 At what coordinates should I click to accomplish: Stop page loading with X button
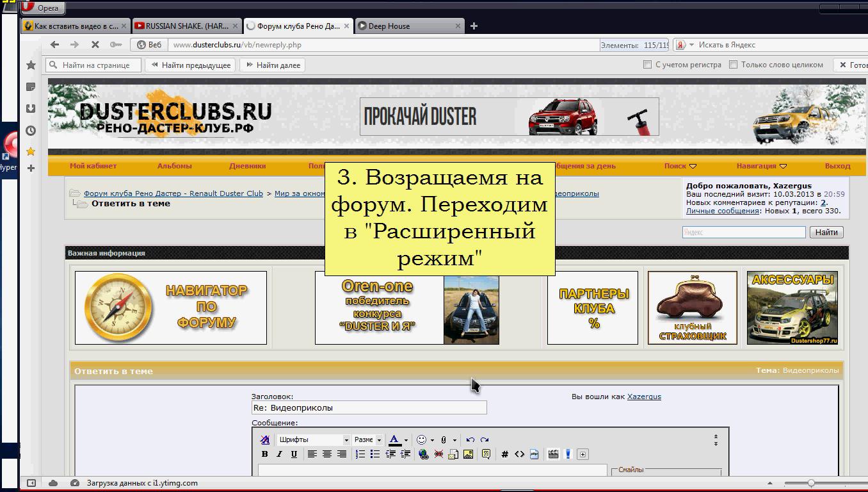pyautogui.click(x=95, y=44)
